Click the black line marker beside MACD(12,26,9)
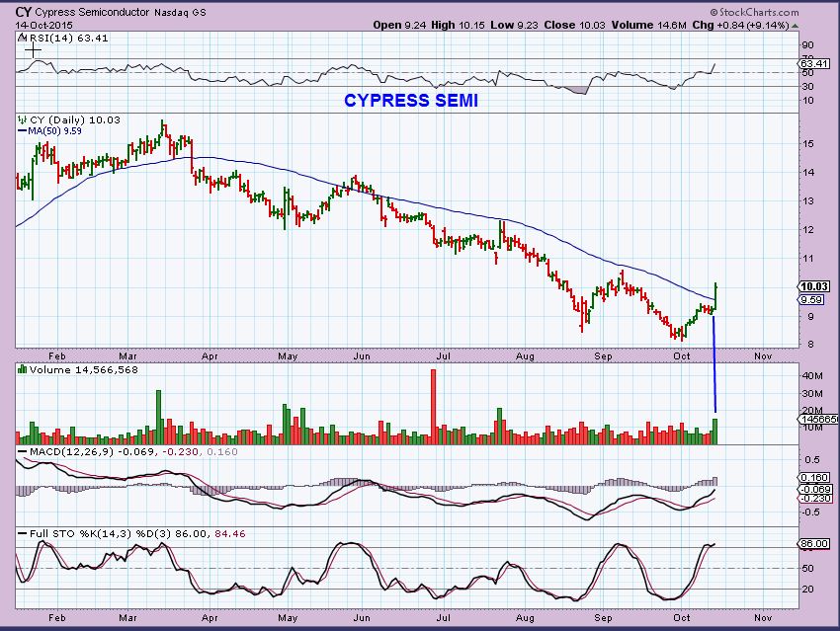The image size is (840, 631). pyautogui.click(x=22, y=452)
